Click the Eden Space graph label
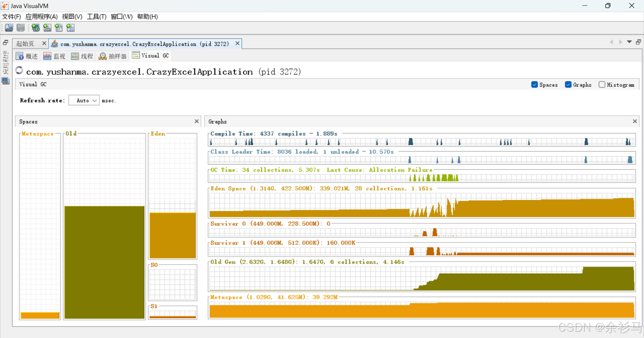The image size is (644, 338). click(x=321, y=188)
